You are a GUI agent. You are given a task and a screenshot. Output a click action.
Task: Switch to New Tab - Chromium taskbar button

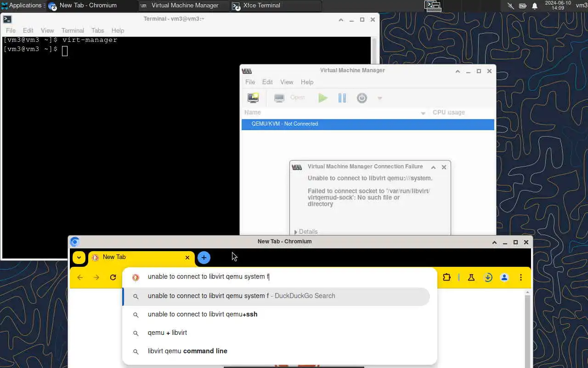tap(92, 6)
